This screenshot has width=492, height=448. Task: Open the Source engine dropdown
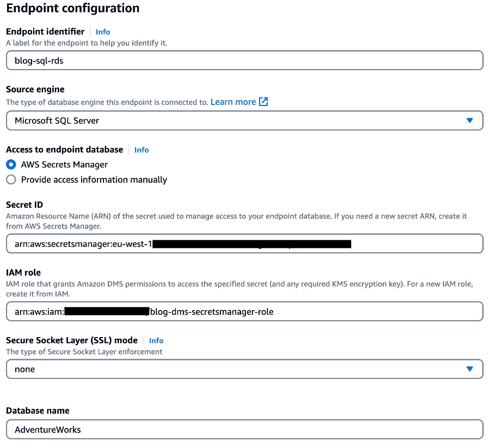244,120
